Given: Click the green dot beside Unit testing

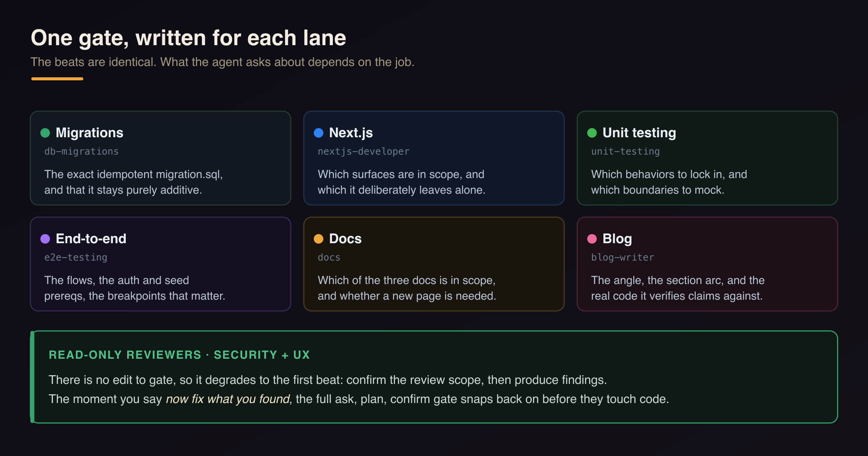Looking at the screenshot, I should click(x=592, y=133).
